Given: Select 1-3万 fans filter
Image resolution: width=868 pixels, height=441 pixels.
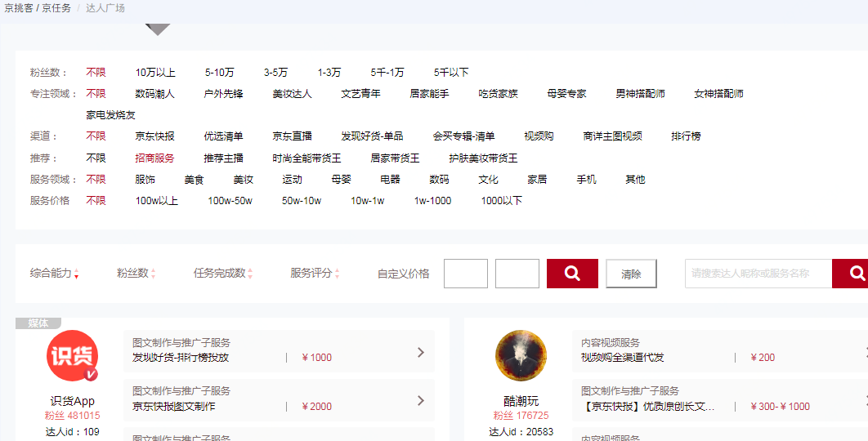Looking at the screenshot, I should coord(329,73).
